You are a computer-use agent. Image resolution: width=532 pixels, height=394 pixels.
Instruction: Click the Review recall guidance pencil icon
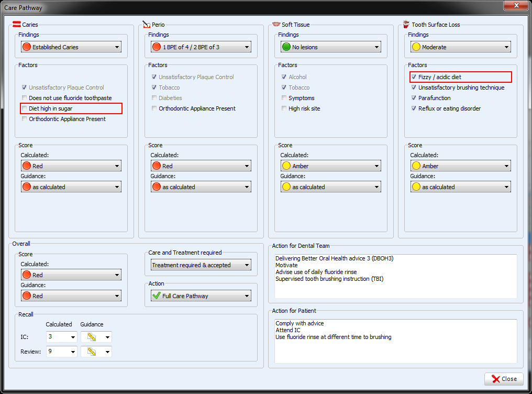click(x=92, y=352)
